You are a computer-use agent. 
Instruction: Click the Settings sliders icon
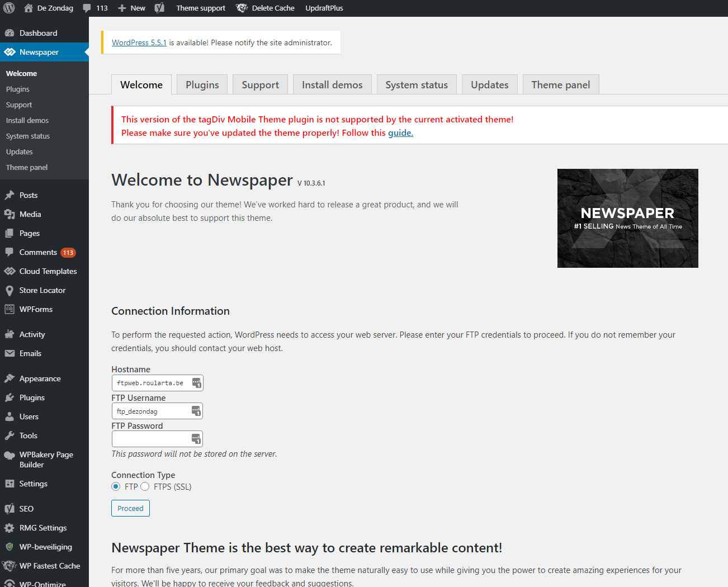10,484
